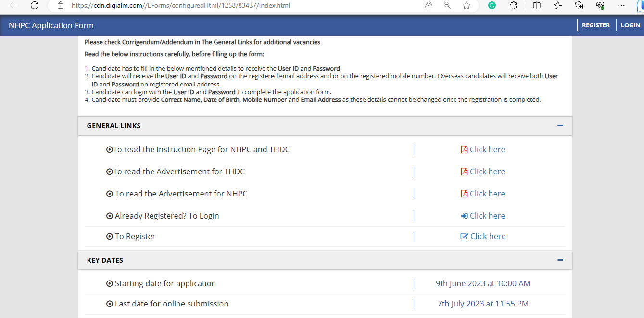Image resolution: width=644 pixels, height=318 pixels.
Task: Open the Extensions puzzle icon
Action: [513, 6]
